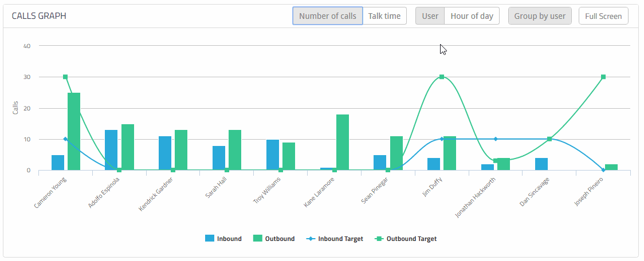
Task: Click Jonathan Hackworth's inbound target diamond marker
Action: 496,139
